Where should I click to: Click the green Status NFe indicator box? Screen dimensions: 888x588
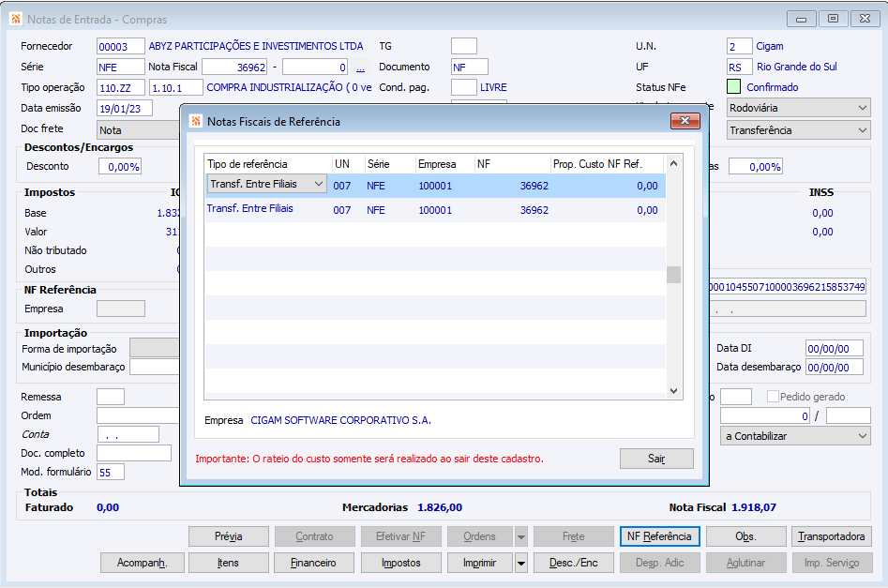[733, 86]
